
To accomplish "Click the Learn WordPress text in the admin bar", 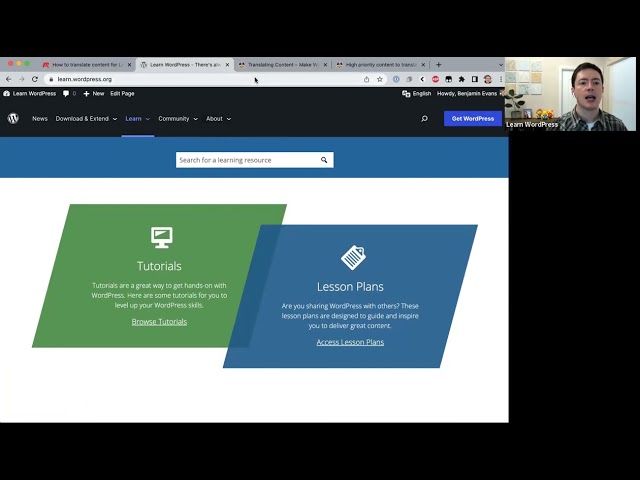I will [x=34, y=93].
